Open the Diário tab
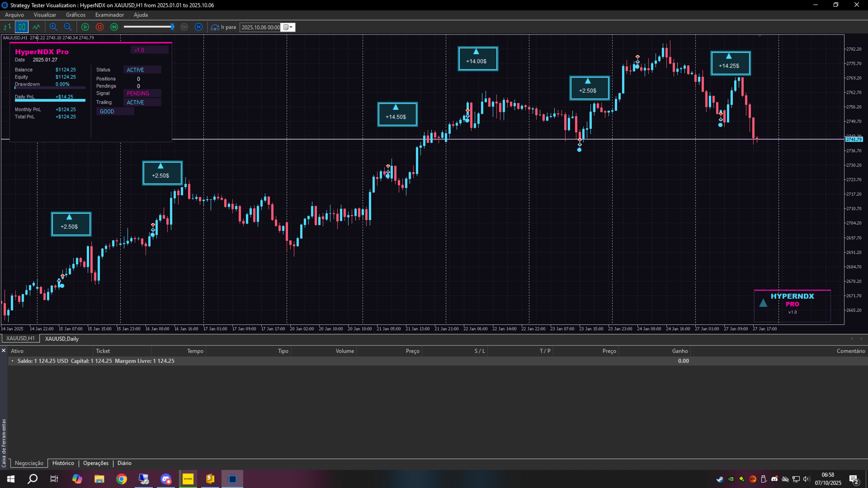Image resolution: width=868 pixels, height=488 pixels. 124,463
